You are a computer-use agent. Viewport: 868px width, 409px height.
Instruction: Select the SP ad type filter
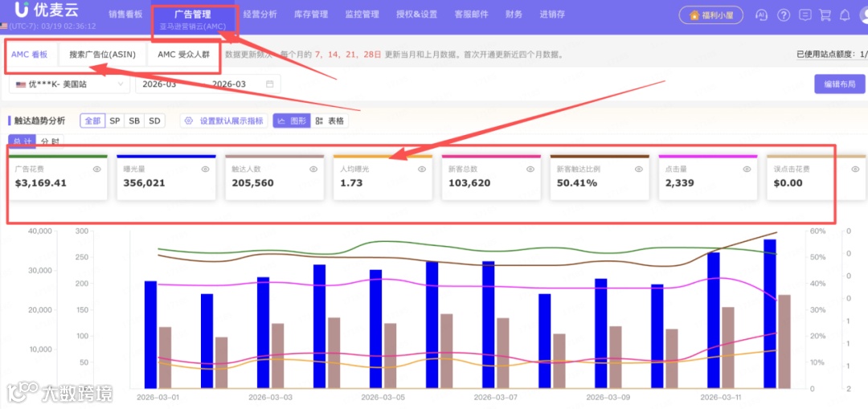115,121
